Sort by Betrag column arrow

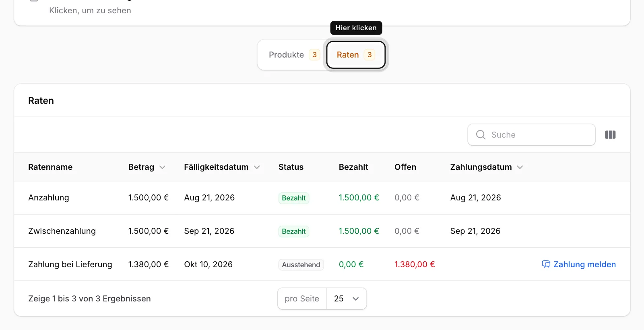pos(162,167)
